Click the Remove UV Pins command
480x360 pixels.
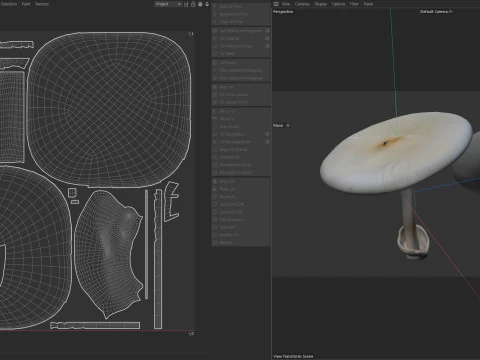coord(241,14)
